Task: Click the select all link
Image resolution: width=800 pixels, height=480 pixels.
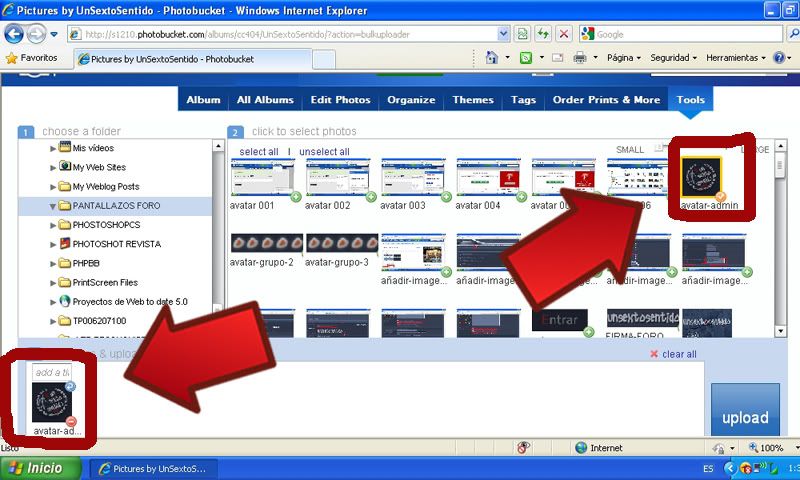Action: [259, 151]
